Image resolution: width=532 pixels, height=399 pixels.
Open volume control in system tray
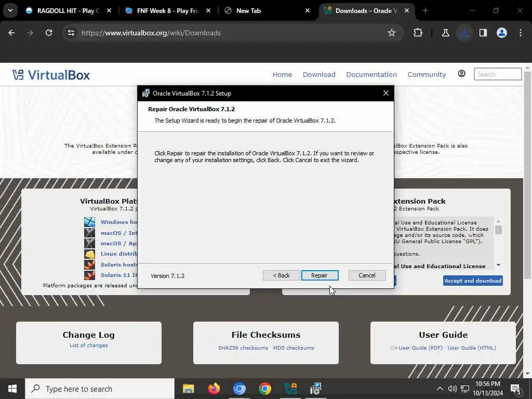(452, 389)
